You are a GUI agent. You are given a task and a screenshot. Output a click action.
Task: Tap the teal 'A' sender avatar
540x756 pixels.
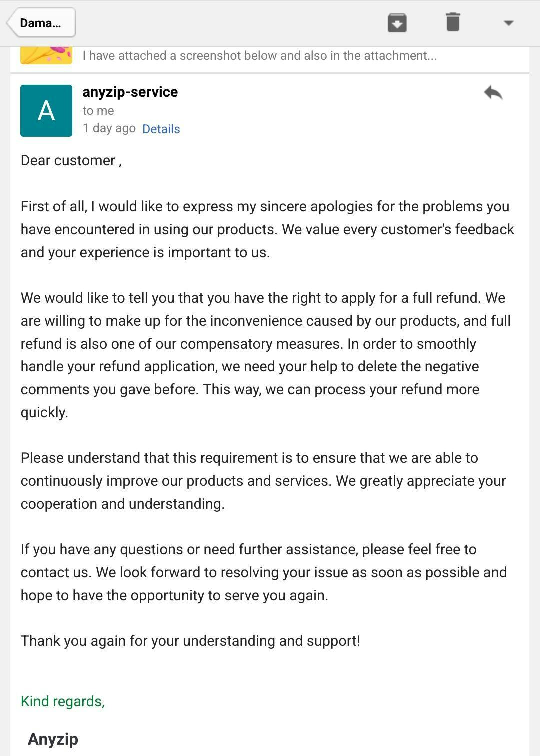(46, 110)
